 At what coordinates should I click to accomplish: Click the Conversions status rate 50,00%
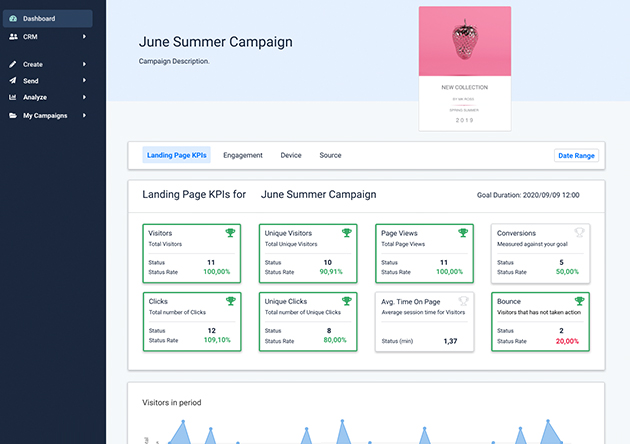click(x=567, y=272)
